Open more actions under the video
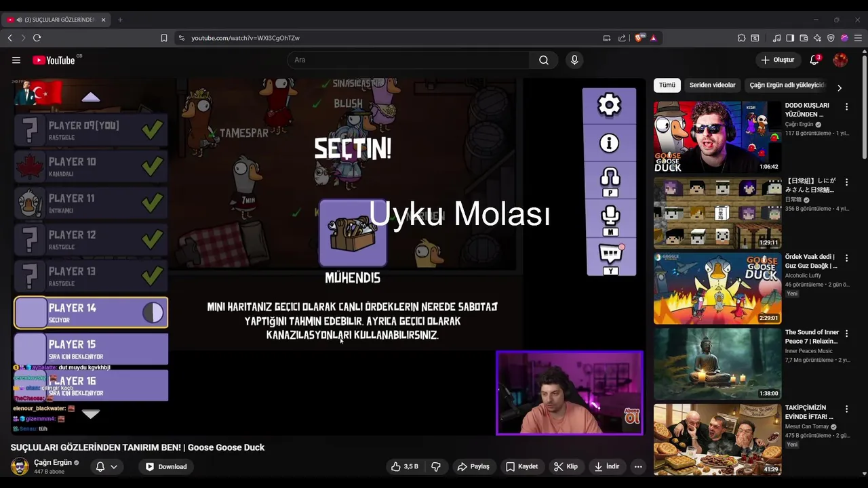 (x=638, y=466)
